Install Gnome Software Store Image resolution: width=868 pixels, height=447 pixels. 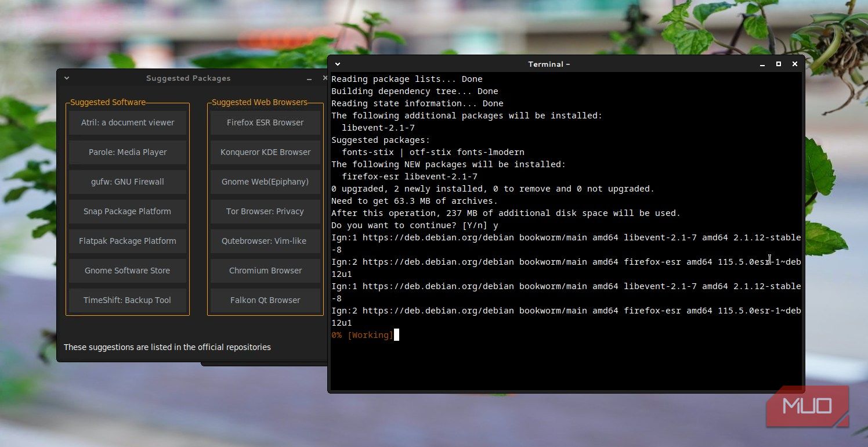pos(128,271)
